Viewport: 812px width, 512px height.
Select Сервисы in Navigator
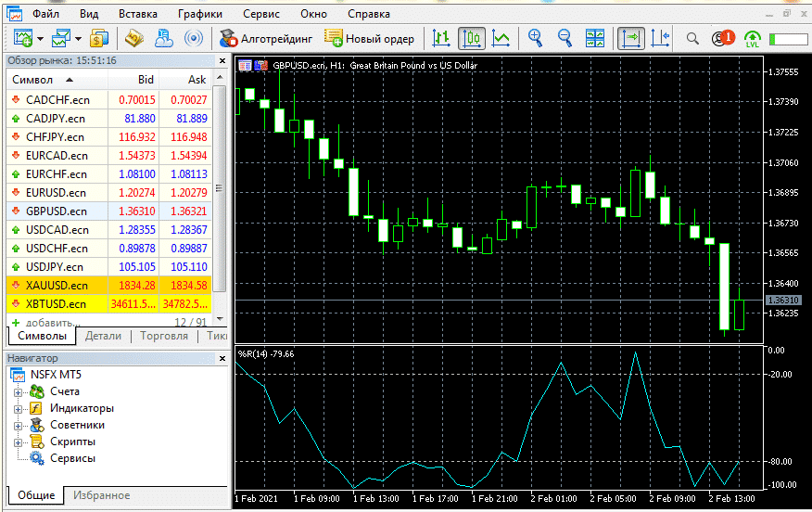72,458
